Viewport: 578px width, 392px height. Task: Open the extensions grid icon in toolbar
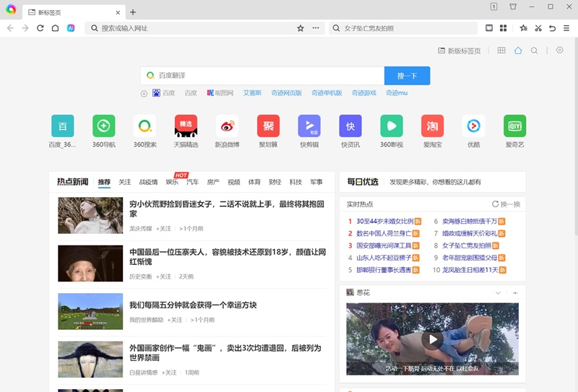coord(503,28)
